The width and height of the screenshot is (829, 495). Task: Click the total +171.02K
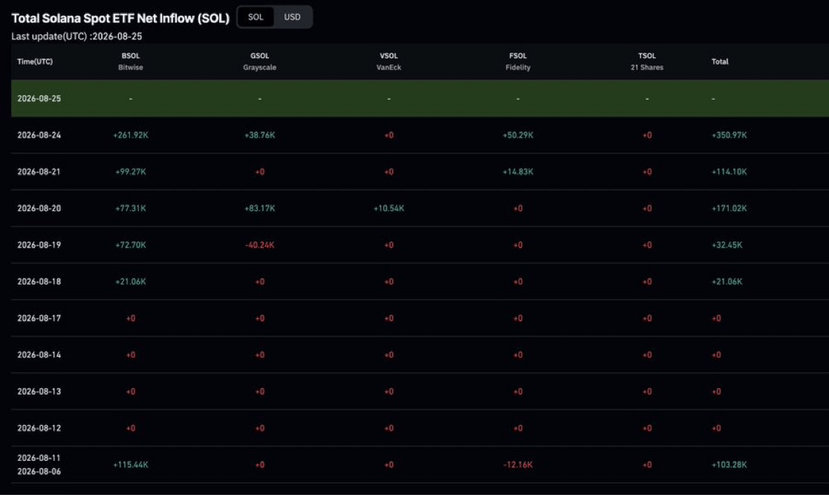[729, 208]
